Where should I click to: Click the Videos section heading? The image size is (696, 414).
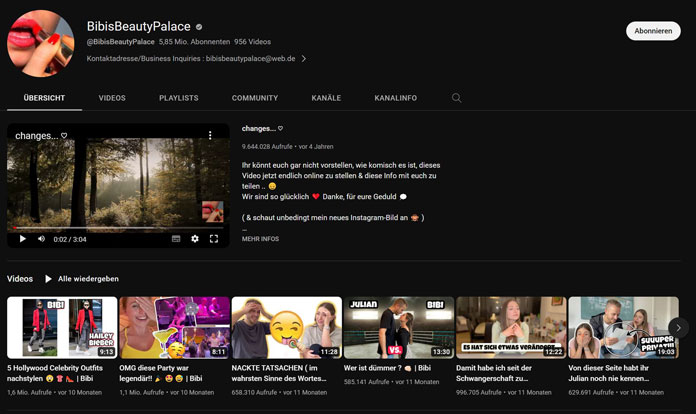(x=20, y=279)
